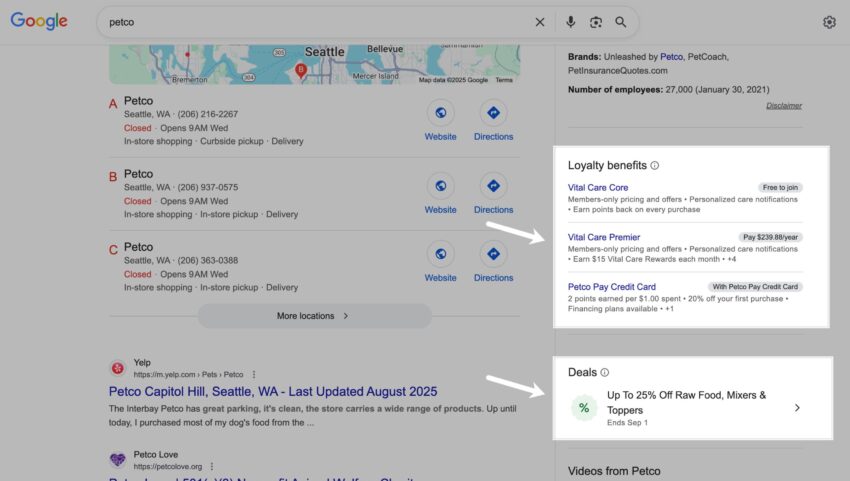This screenshot has height=481, width=850.
Task: Get Directions icon for Petco listing C
Action: tap(493, 254)
